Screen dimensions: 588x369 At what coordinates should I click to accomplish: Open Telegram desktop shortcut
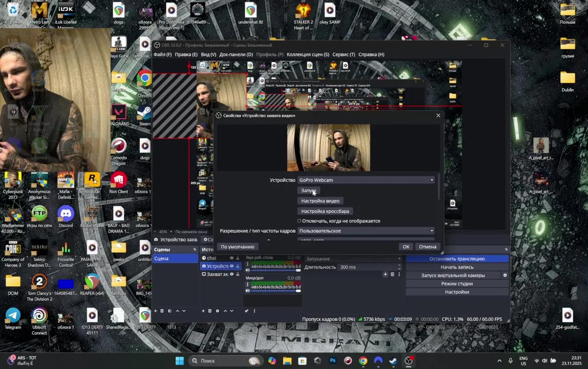(13, 319)
